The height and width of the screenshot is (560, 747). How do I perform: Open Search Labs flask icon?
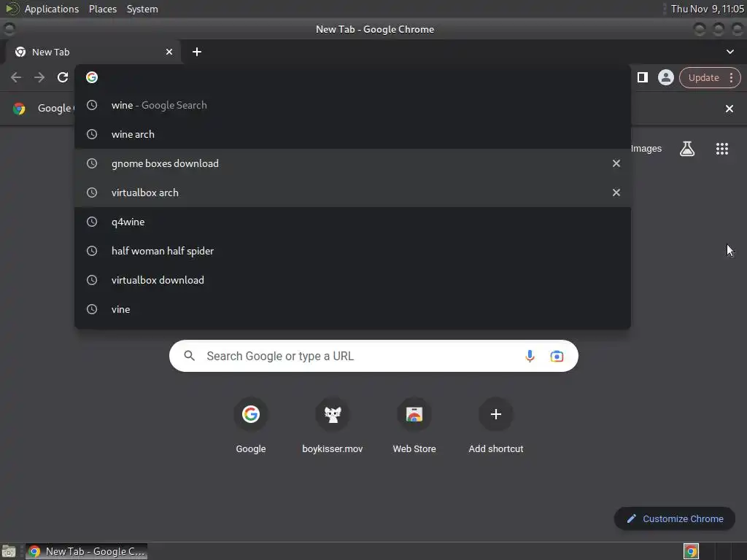686,149
